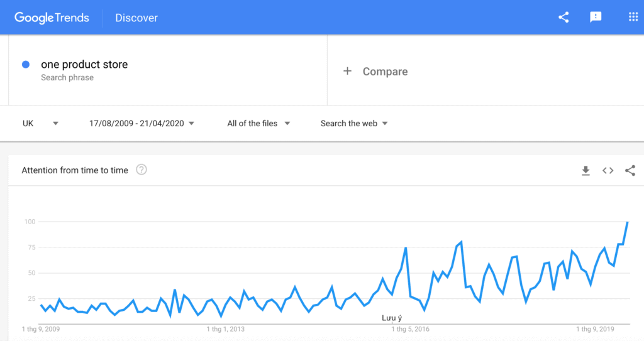This screenshot has height=341, width=644.
Task: Go to the Discover section
Action: point(136,18)
